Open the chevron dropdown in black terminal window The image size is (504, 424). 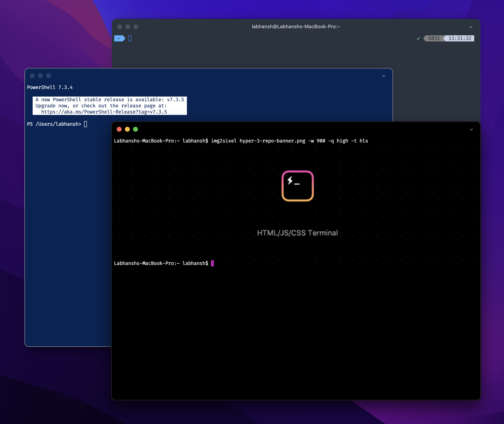pyautogui.click(x=471, y=130)
